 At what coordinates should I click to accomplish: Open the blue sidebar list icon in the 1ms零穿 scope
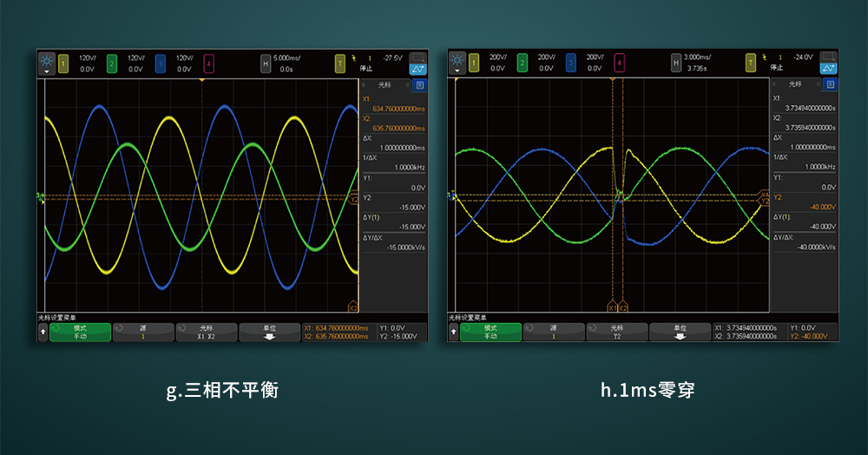point(830,84)
